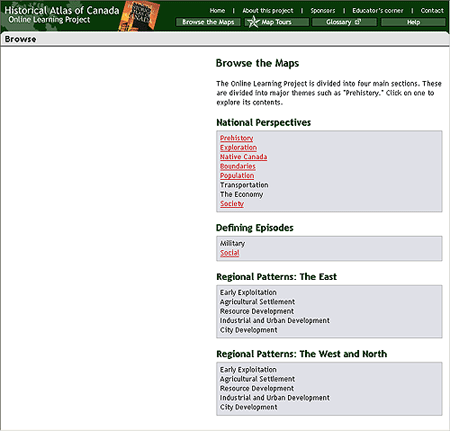Open the Home page
The height and width of the screenshot is (431, 450).
pyautogui.click(x=217, y=11)
